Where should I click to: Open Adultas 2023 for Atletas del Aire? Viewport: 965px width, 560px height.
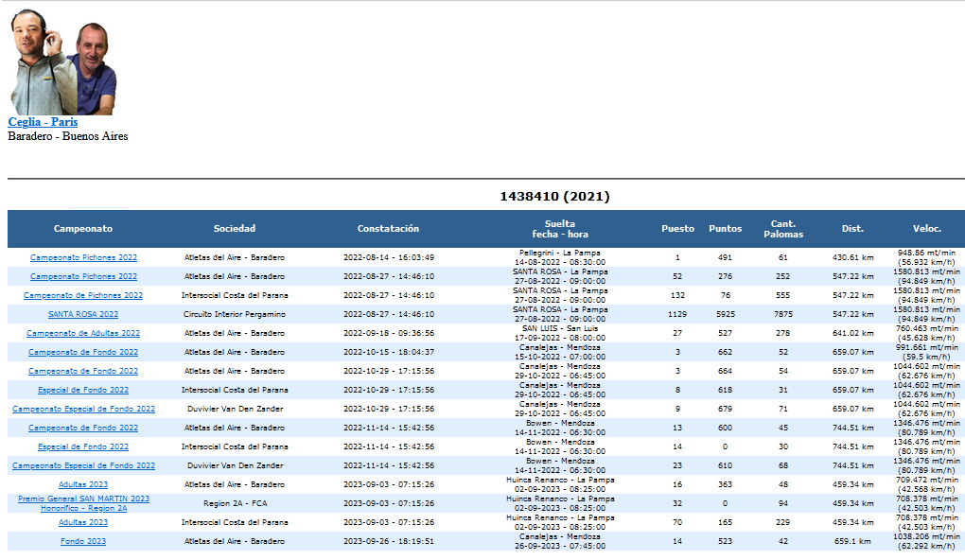83,484
